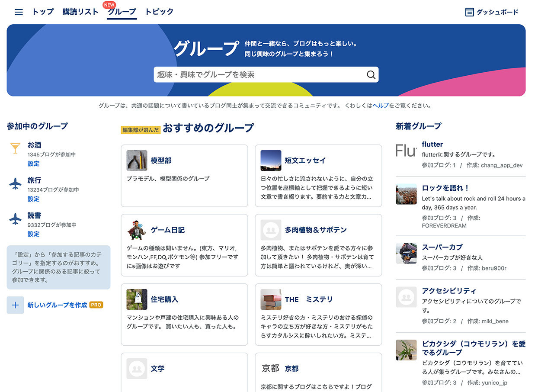Click the cocktail glass icon for お酒
The height and width of the screenshot is (392, 538).
coord(15,148)
